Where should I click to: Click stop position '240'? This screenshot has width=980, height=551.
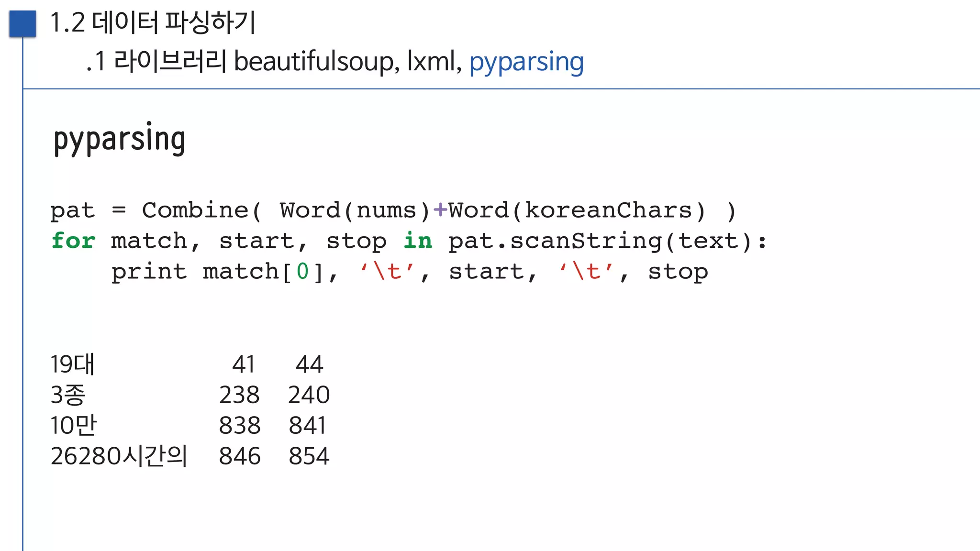point(309,395)
